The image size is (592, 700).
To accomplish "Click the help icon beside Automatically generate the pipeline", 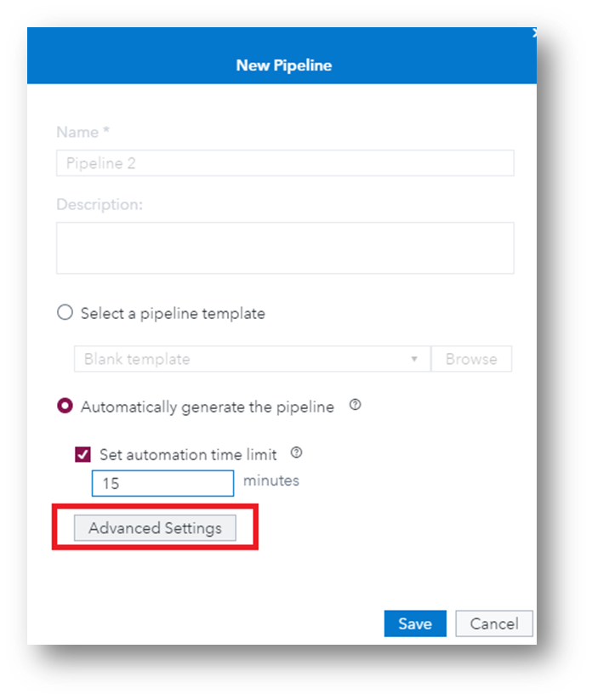I will (356, 406).
